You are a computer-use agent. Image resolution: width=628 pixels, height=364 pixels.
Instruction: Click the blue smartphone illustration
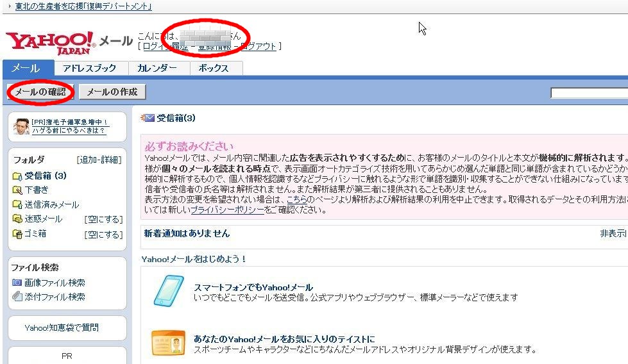click(x=169, y=291)
